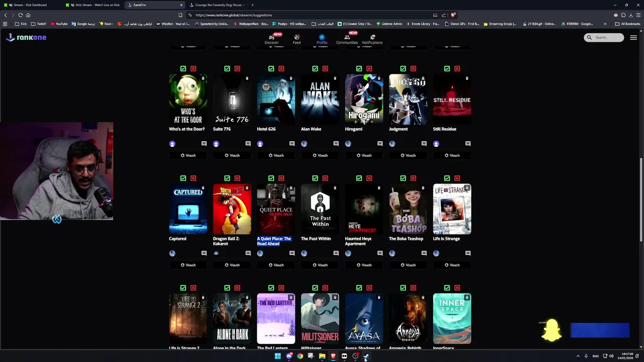Reject The Red Lantern suggestion
Viewport: 644px width, 362px height.
point(281,288)
